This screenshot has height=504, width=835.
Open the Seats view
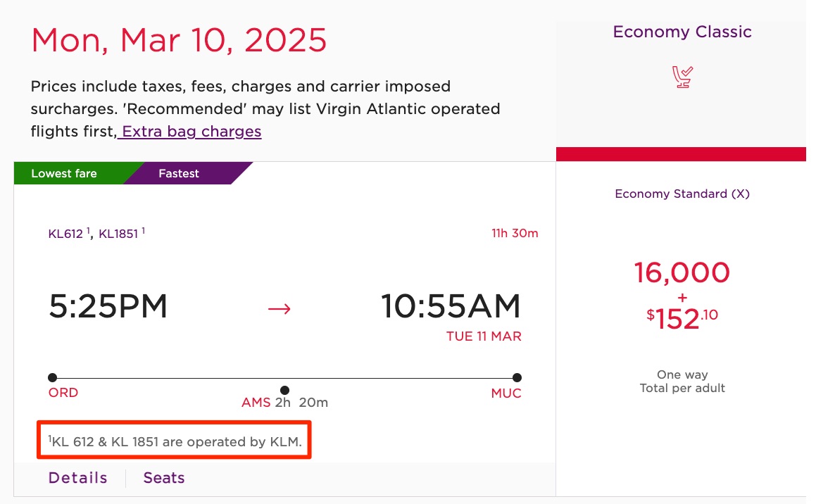163,478
